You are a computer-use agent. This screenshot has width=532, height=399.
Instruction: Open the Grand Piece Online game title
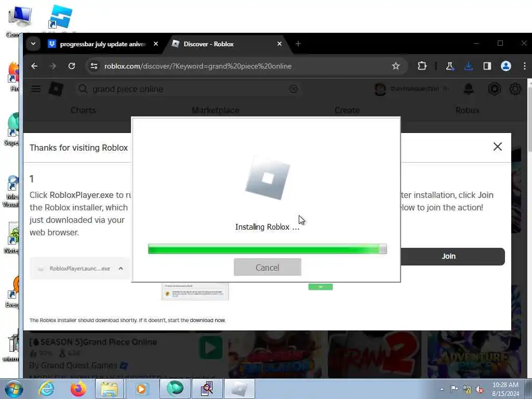(94, 342)
